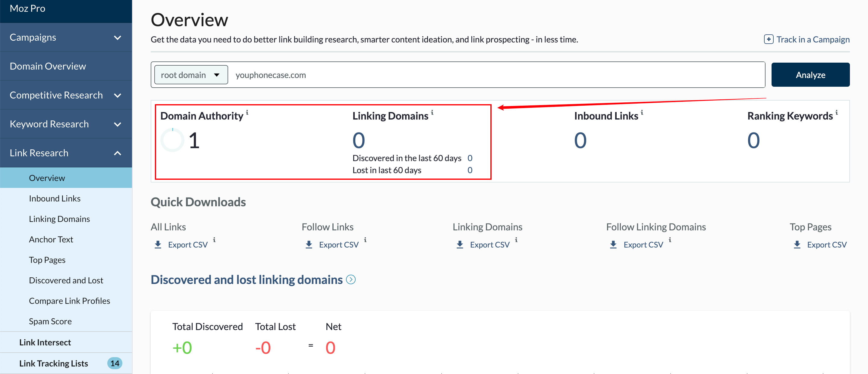This screenshot has width=868, height=374.
Task: Click info icon next to Follow Links export
Action: click(x=365, y=240)
